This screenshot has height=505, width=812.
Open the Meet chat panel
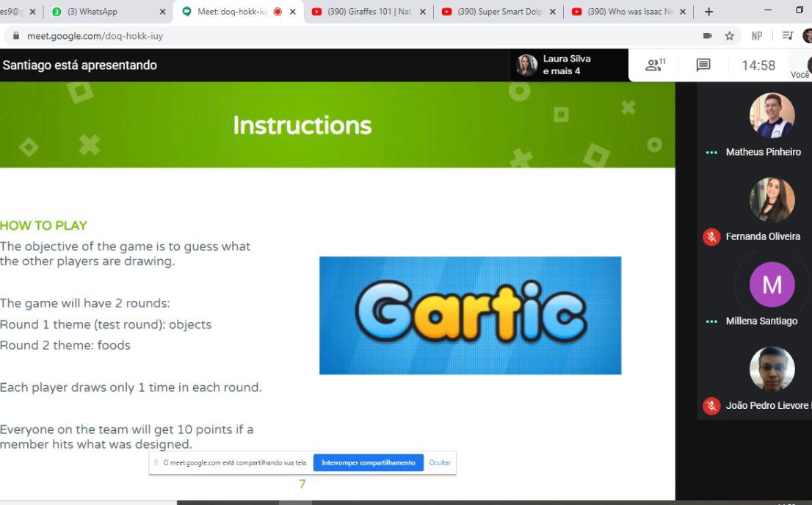tap(703, 65)
